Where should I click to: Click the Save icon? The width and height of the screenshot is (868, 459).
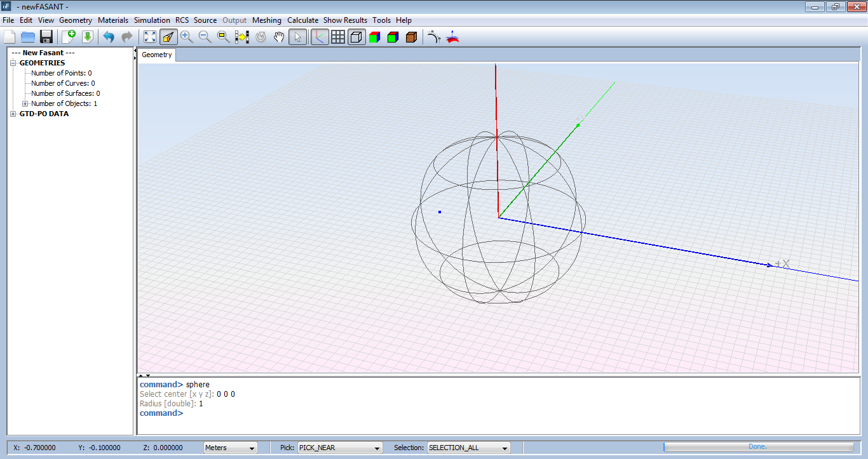(46, 37)
